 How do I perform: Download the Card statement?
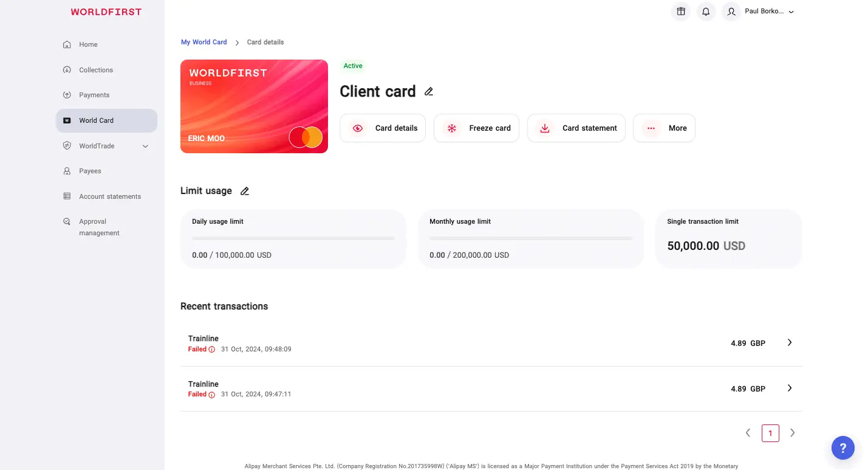tap(576, 128)
